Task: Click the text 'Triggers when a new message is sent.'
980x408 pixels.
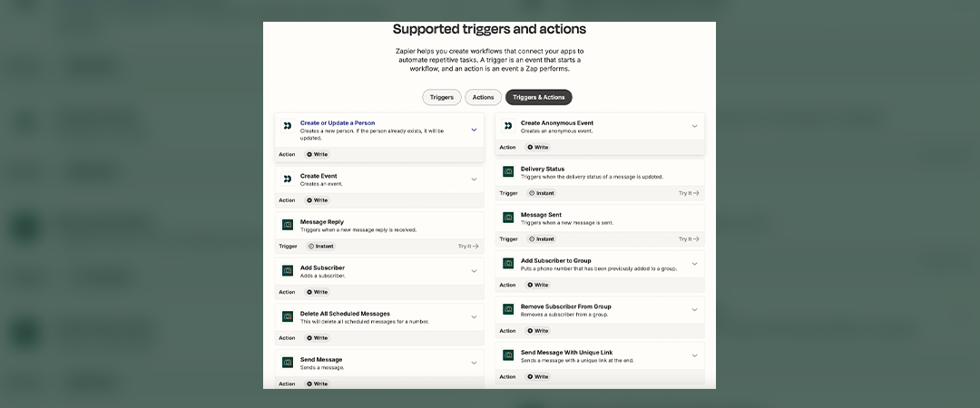Action: click(567, 222)
